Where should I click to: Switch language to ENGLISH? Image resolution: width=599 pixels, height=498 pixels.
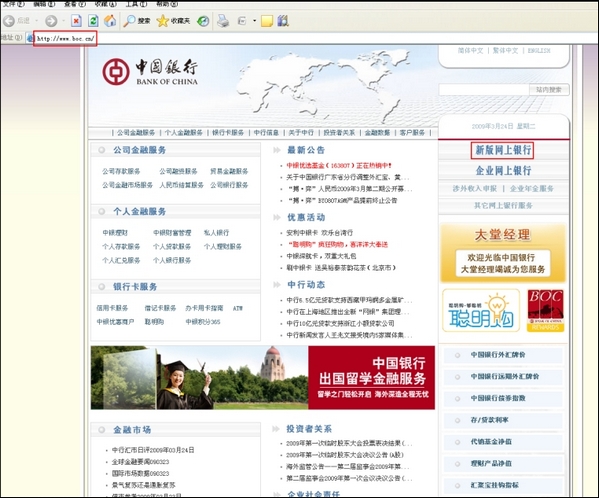click(539, 51)
